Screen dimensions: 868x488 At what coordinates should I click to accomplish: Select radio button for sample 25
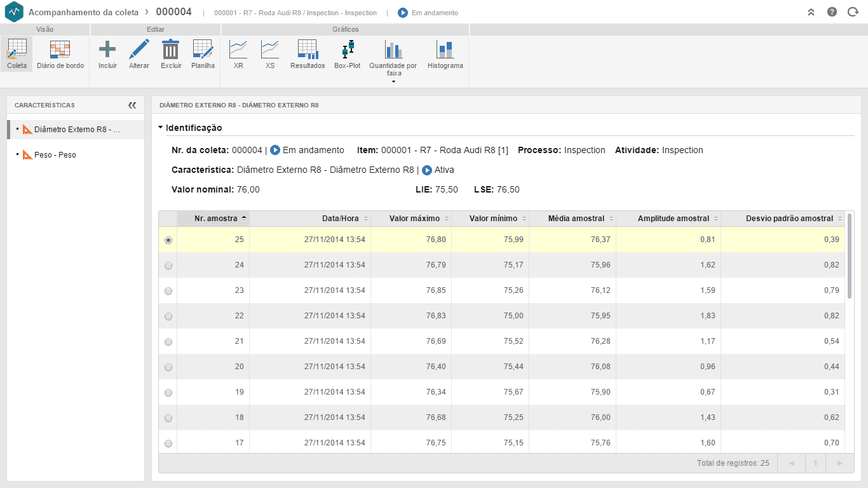click(168, 240)
